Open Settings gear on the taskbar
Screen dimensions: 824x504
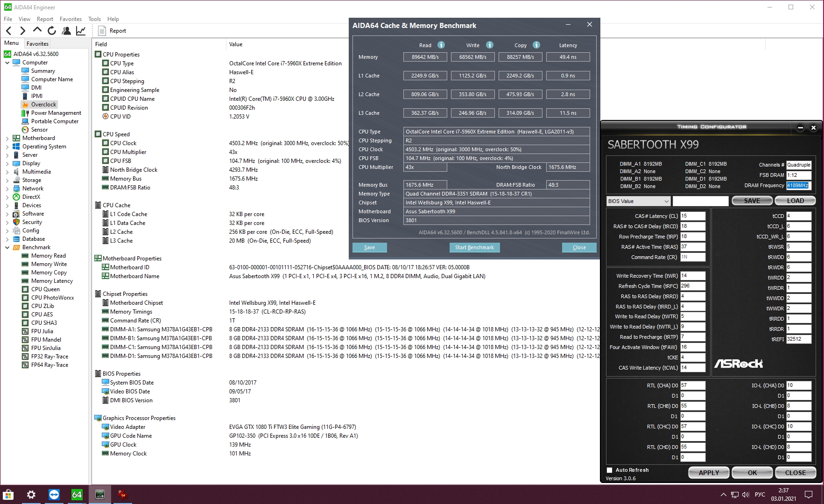pos(31,495)
